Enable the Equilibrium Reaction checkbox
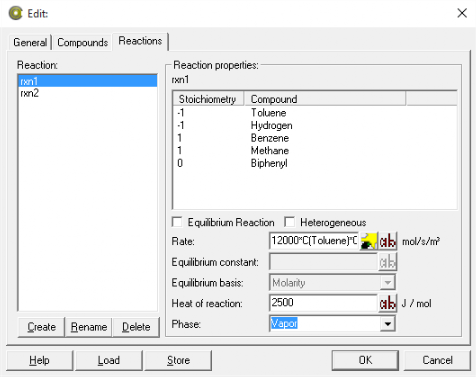 tap(177, 222)
